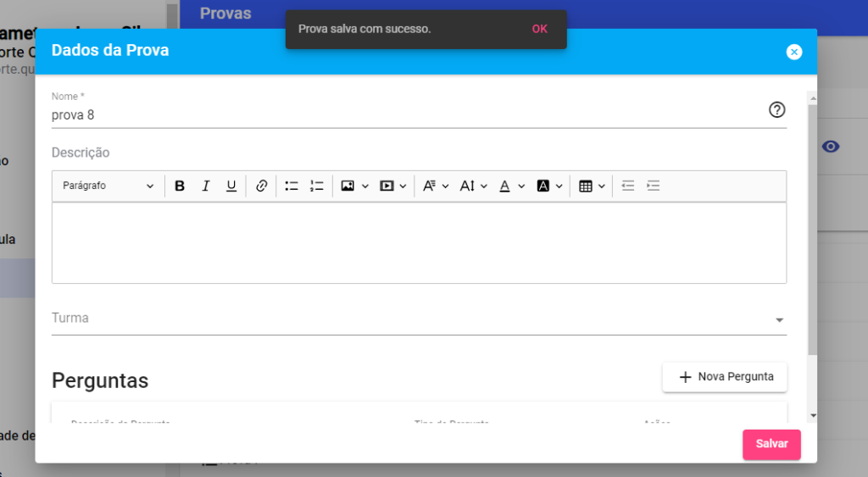Expand the background color dropdown arrow
This screenshot has width=868, height=477.
pos(559,186)
